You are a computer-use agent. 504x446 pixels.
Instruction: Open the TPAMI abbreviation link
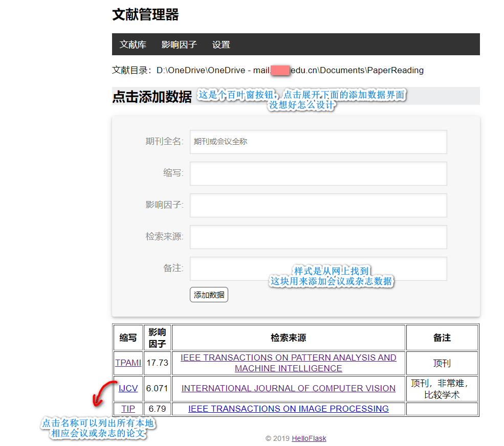click(128, 363)
